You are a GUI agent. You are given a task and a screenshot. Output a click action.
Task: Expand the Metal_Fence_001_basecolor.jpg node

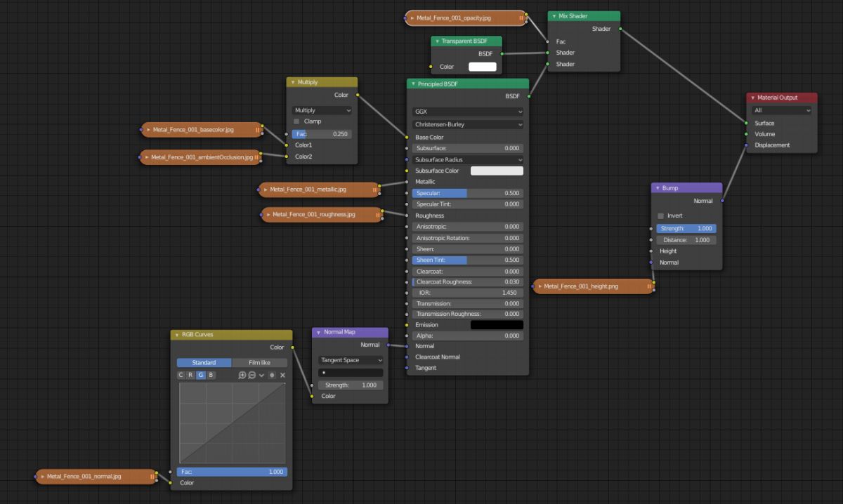(148, 130)
